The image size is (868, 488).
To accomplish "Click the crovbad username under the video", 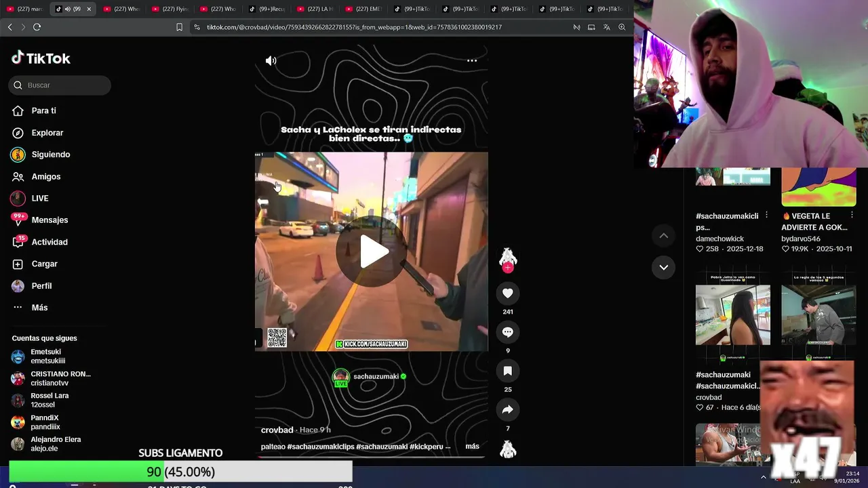I will [x=277, y=430].
